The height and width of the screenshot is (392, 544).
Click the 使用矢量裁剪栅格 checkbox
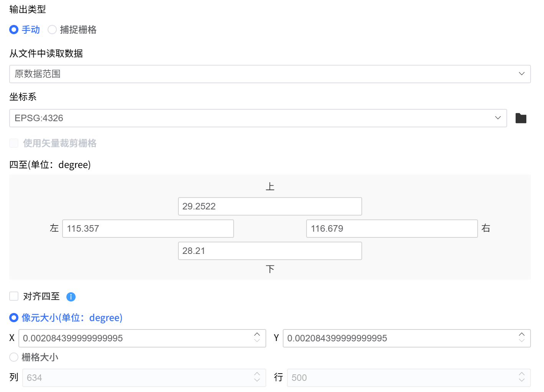click(x=14, y=143)
